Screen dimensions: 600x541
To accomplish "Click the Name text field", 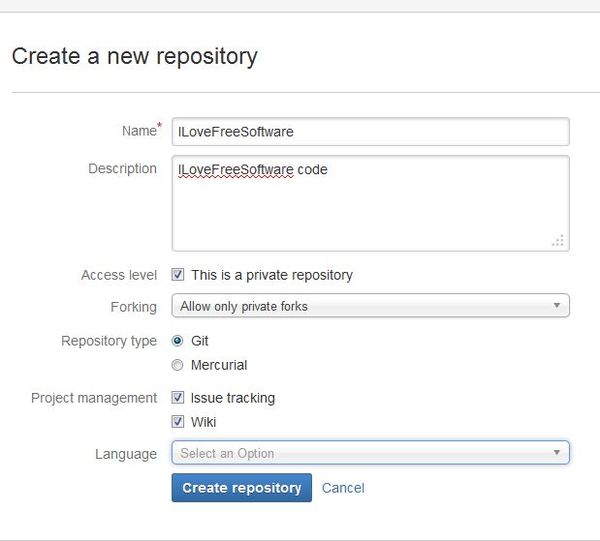I will click(x=370, y=131).
